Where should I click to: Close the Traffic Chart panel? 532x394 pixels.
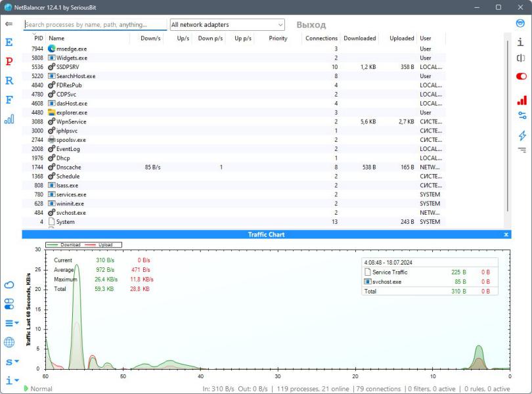point(506,234)
